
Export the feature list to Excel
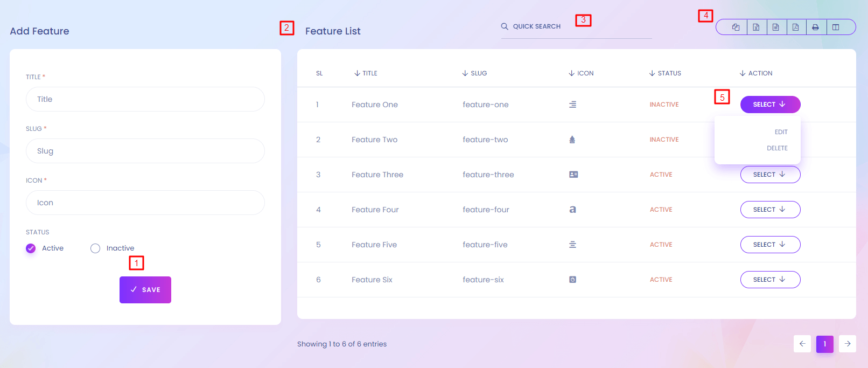click(x=756, y=27)
